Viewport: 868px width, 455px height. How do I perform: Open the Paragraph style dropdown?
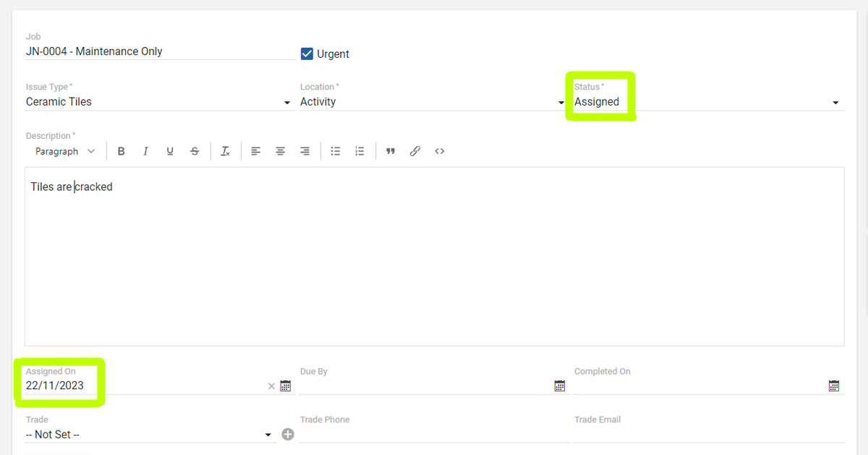pyautogui.click(x=65, y=150)
